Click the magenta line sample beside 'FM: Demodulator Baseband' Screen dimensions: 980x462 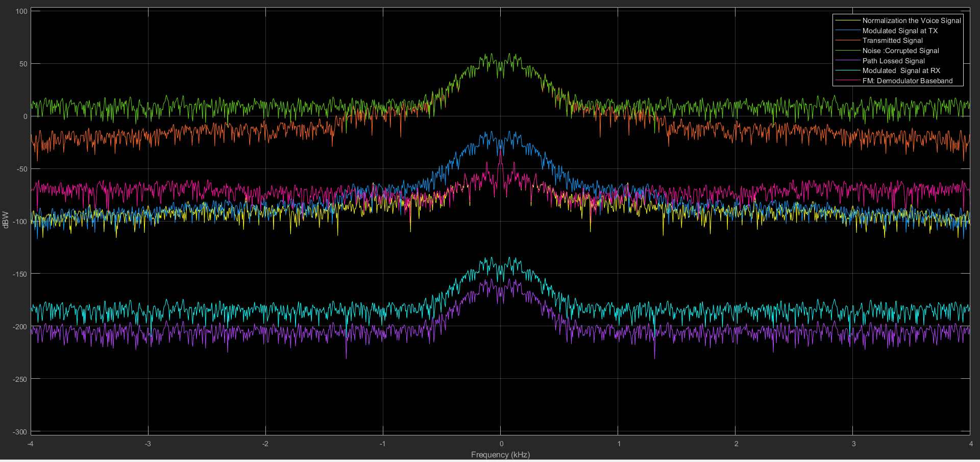pyautogui.click(x=848, y=81)
